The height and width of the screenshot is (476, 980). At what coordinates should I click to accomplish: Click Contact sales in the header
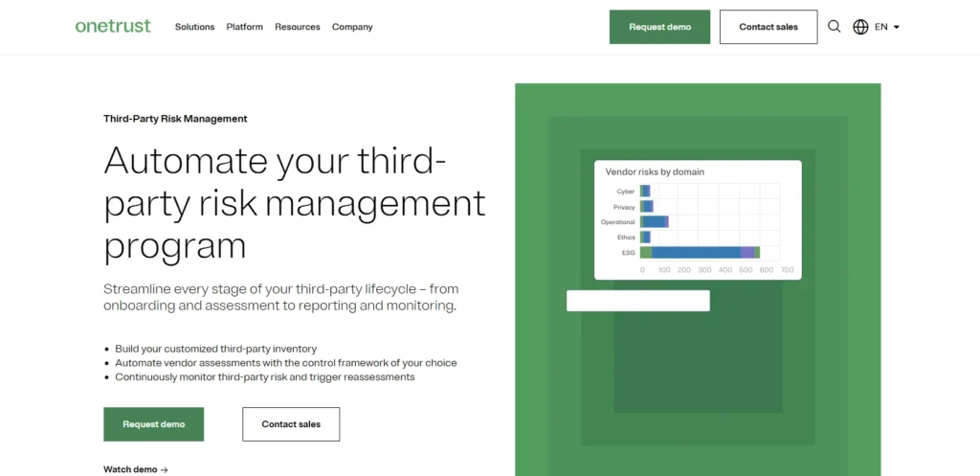(768, 27)
